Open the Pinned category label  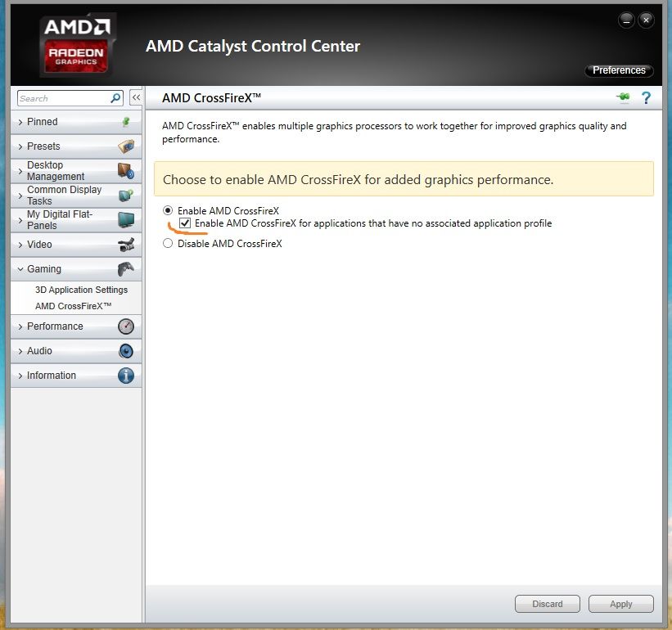[43, 122]
